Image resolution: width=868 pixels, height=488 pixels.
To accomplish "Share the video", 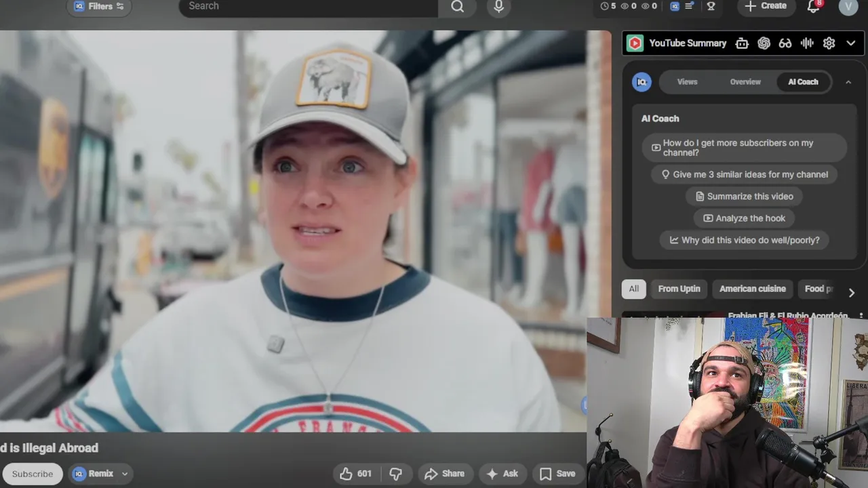I will [445, 474].
